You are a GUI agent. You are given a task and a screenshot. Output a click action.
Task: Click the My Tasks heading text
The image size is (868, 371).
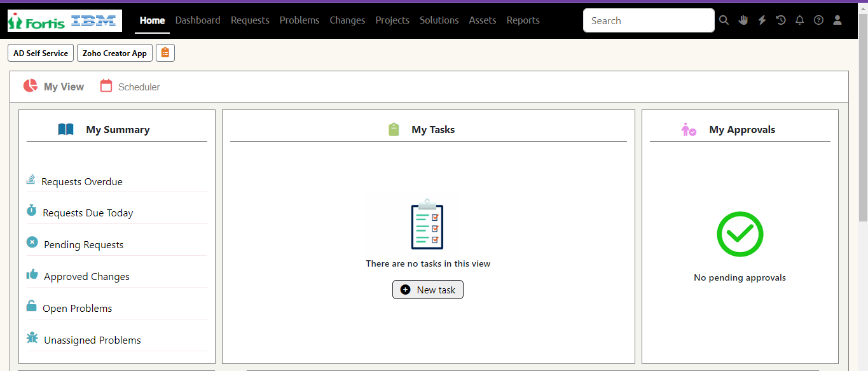(433, 130)
